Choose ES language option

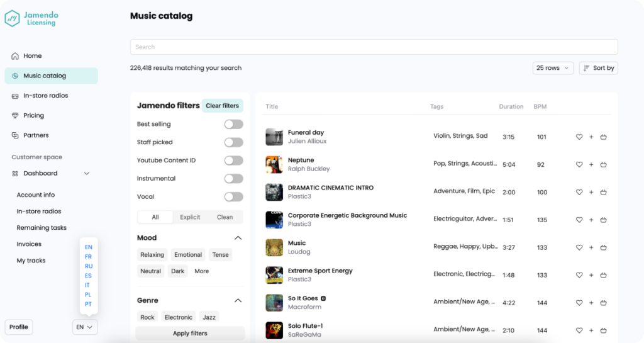click(88, 276)
